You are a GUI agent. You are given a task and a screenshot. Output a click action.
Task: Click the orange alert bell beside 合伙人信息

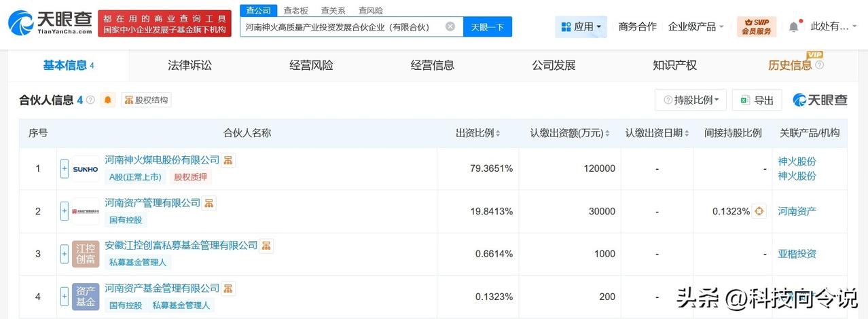click(x=108, y=100)
